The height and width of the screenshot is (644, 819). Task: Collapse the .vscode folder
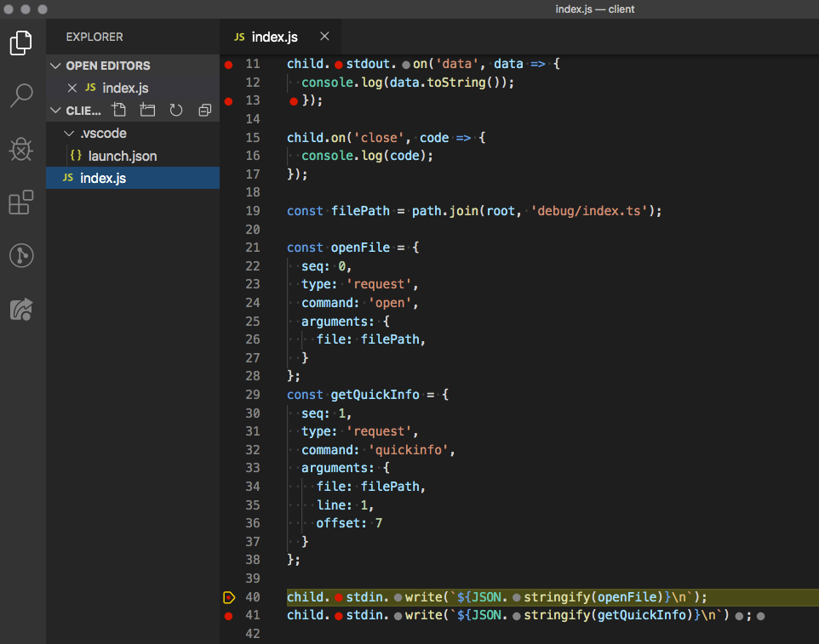tap(68, 133)
